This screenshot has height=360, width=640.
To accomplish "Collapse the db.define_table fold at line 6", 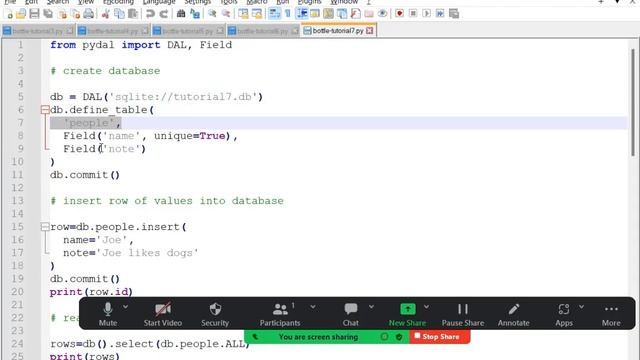I will (x=45, y=110).
